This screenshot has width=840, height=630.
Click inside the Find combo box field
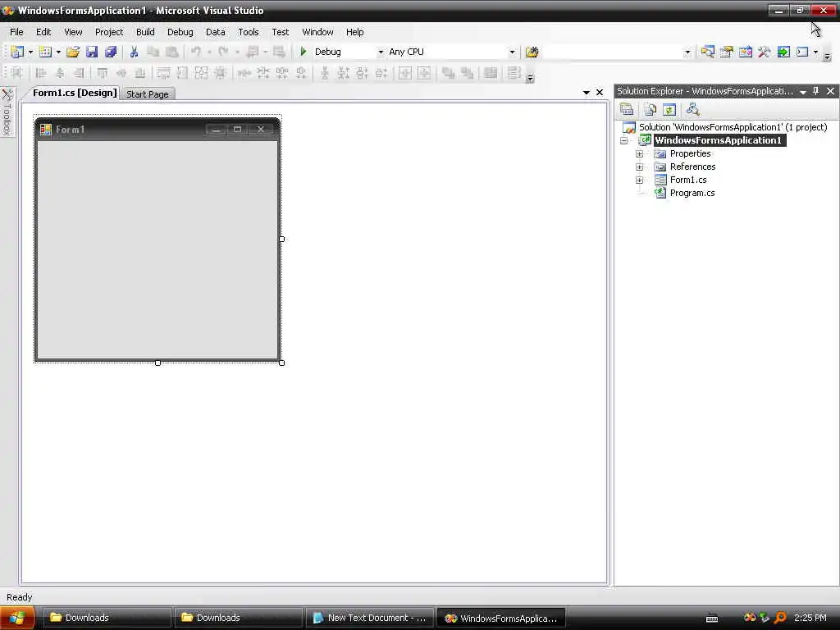(612, 52)
